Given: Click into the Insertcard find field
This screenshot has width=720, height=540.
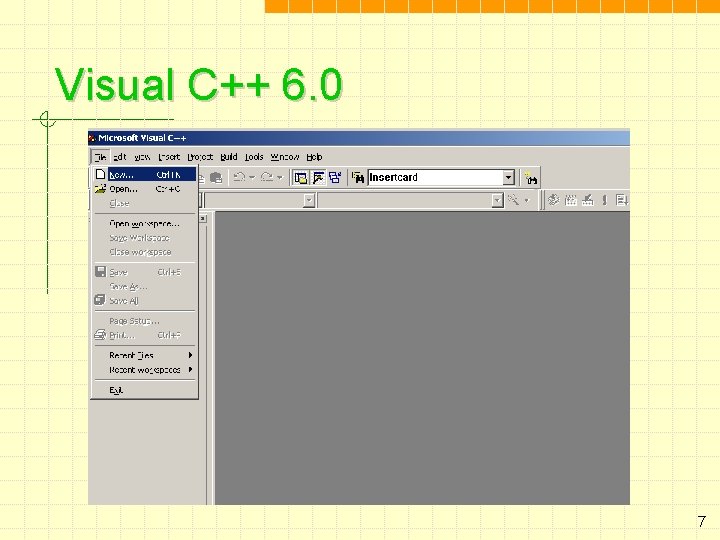Looking at the screenshot, I should [435, 177].
